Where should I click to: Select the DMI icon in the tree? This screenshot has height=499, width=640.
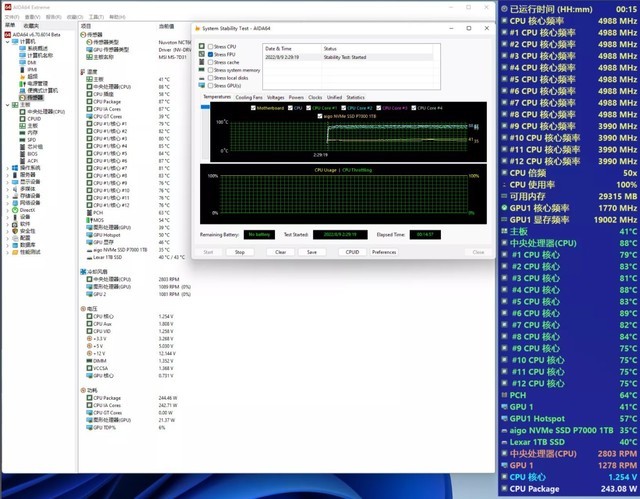(22, 62)
